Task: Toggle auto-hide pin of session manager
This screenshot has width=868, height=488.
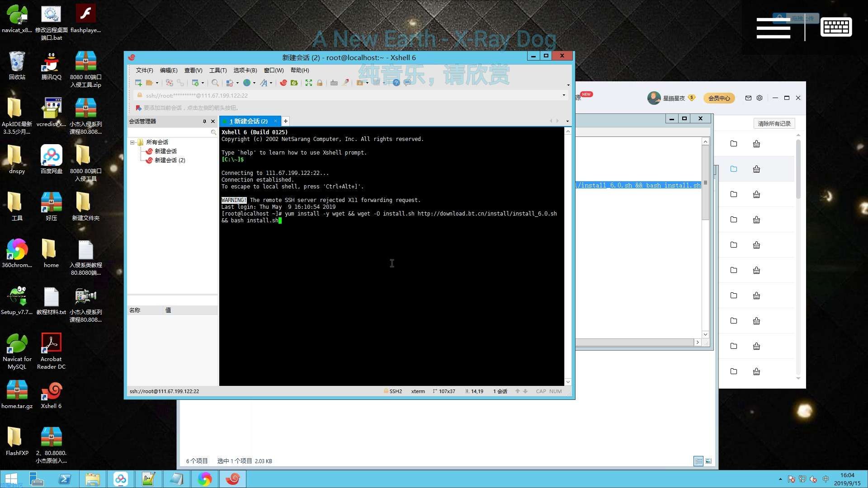Action: 204,121
